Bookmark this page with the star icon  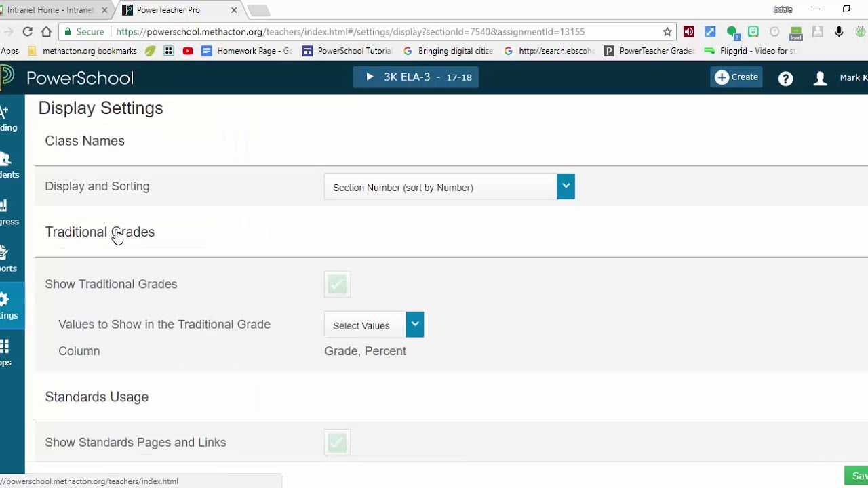pos(667,31)
